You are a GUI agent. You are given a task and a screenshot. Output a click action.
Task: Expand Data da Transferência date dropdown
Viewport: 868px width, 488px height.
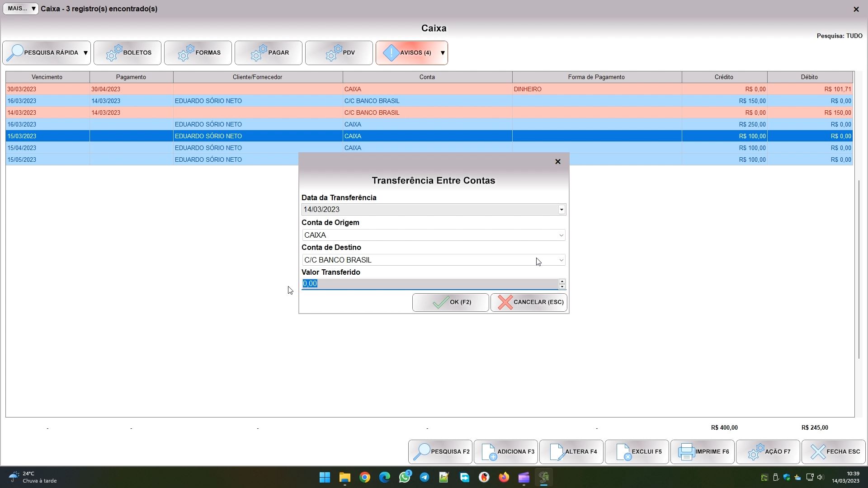[x=561, y=209]
